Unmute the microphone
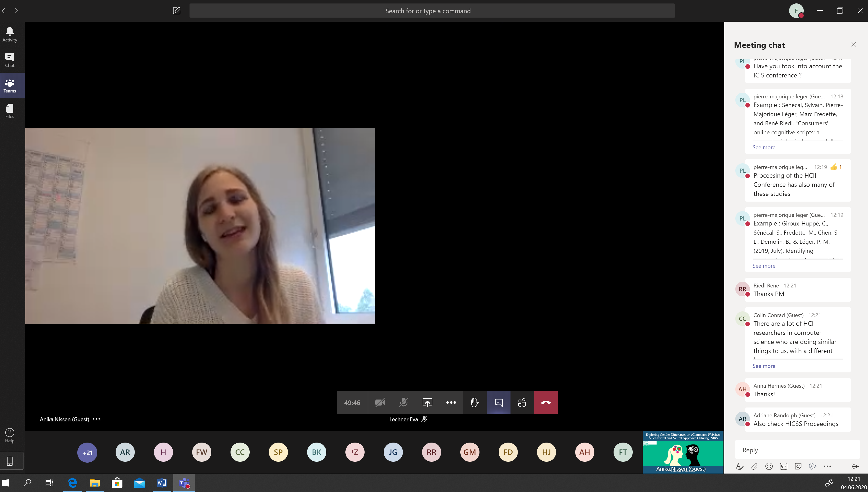Image resolution: width=868 pixels, height=492 pixels. [x=404, y=402]
